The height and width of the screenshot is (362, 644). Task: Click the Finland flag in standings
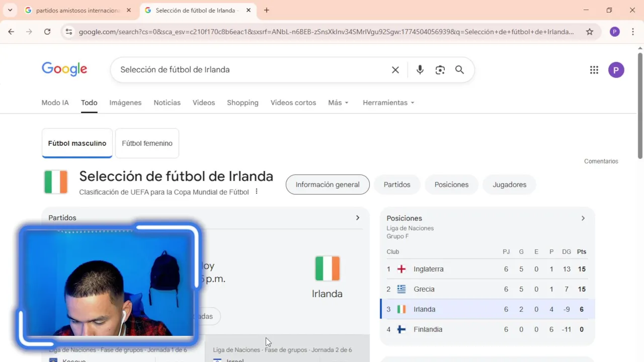point(401,329)
